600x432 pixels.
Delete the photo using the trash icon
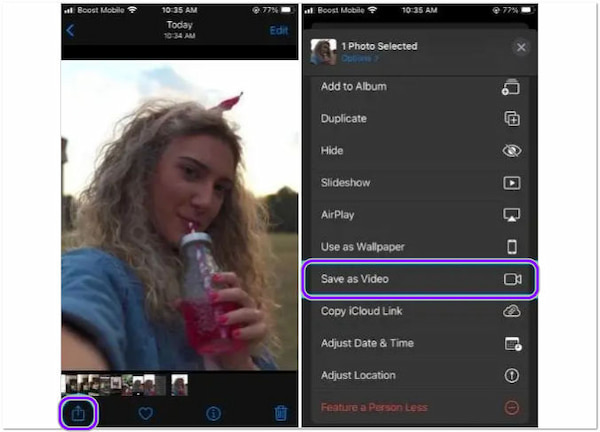tap(281, 412)
